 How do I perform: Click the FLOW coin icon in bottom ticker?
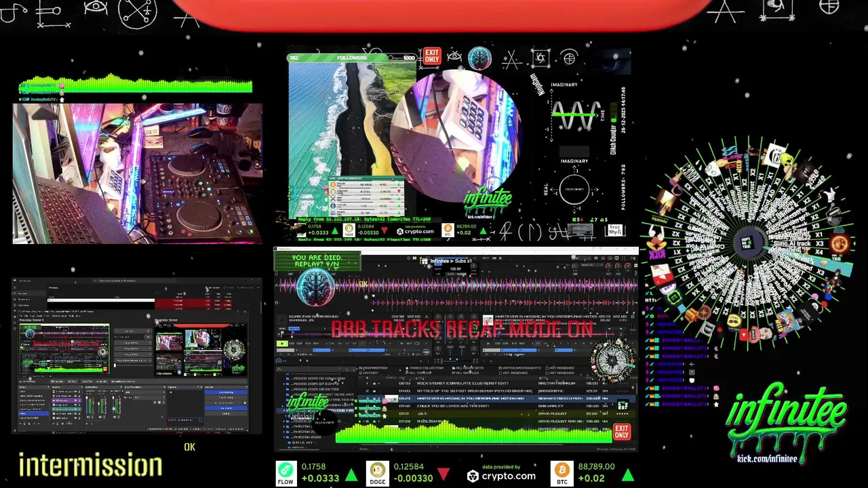pyautogui.click(x=285, y=472)
